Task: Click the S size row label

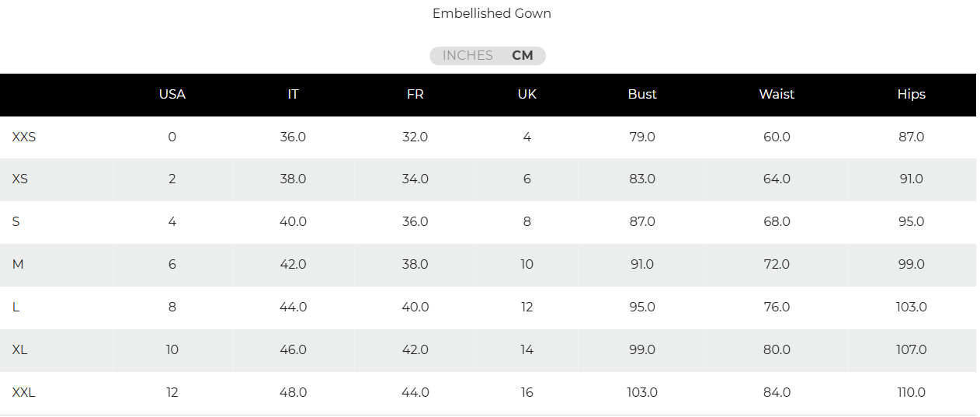Action: pyautogui.click(x=16, y=222)
